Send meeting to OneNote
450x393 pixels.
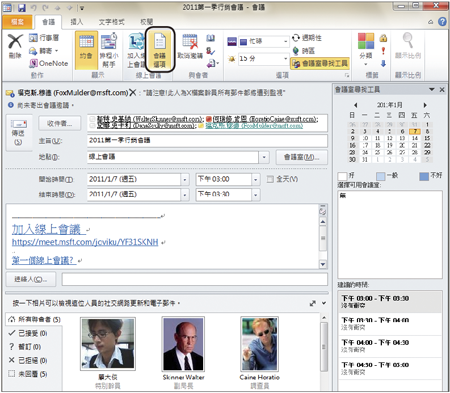click(48, 63)
